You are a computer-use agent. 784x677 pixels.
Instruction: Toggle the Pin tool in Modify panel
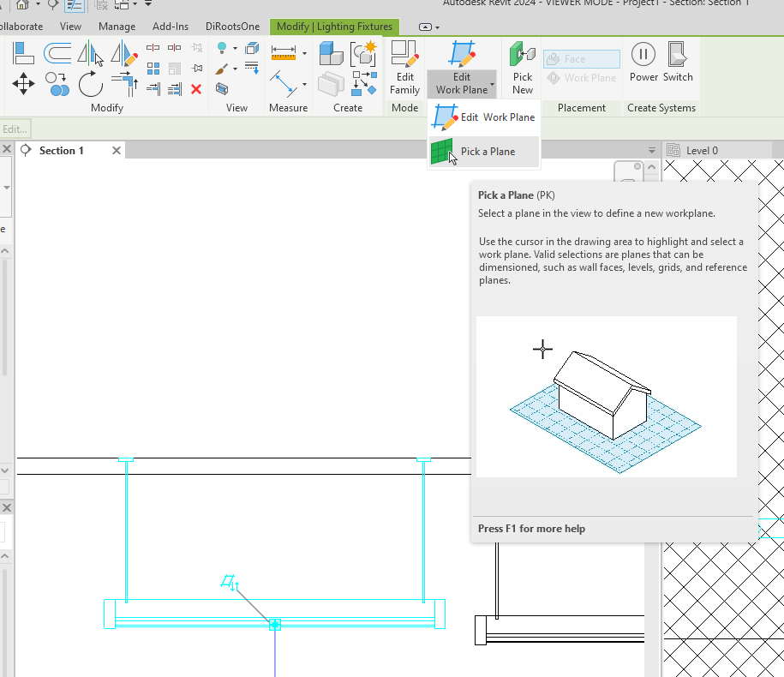[197, 68]
